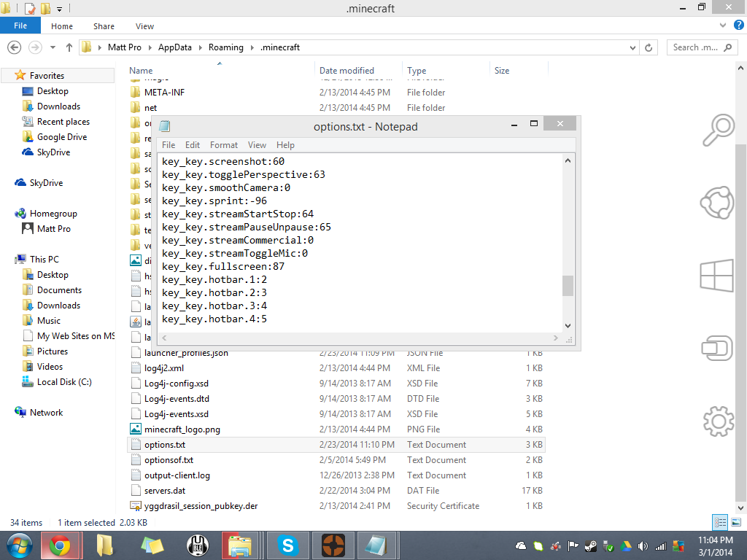Expand the Roaming breadcrumb arrow
The width and height of the screenshot is (747, 560).
252,47
